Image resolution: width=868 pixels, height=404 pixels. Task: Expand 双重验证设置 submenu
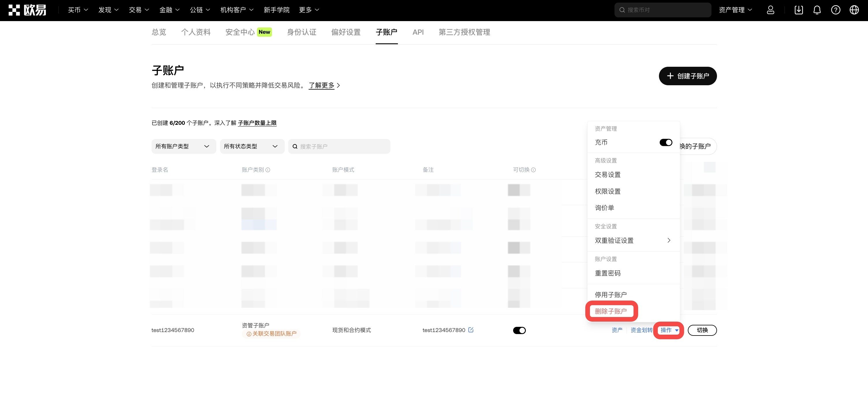pos(633,240)
